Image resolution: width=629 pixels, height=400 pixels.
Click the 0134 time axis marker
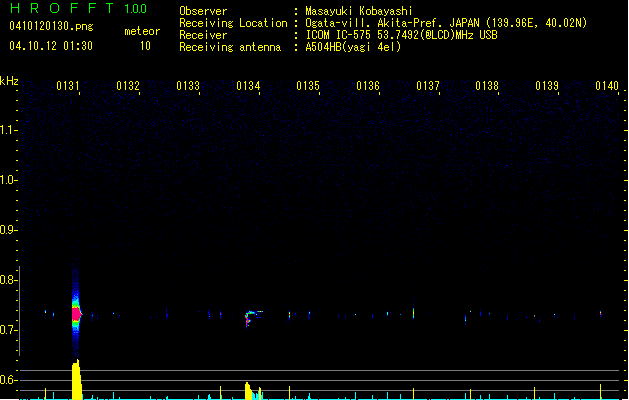coord(248,86)
